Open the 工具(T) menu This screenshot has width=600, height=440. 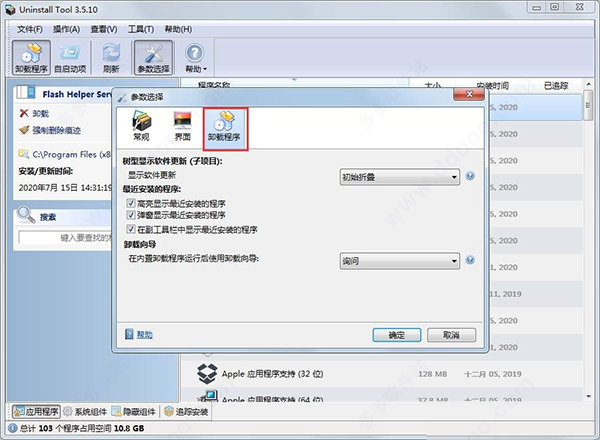(141, 29)
